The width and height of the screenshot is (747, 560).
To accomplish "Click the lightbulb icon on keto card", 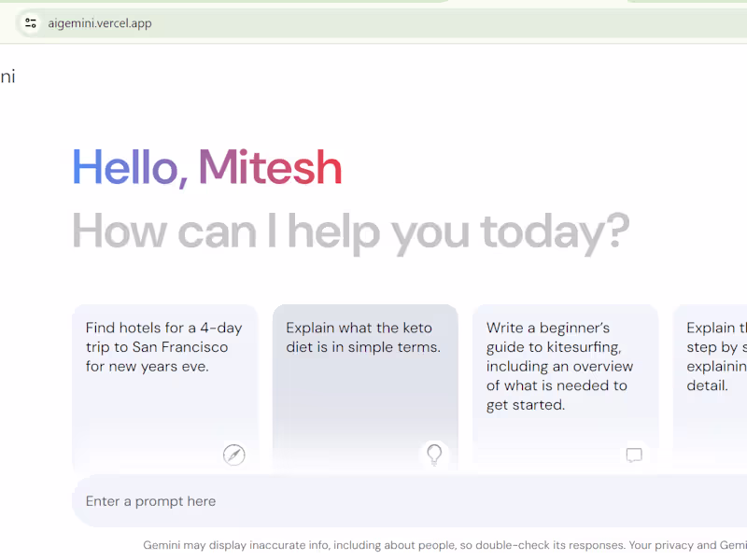I will click(434, 455).
